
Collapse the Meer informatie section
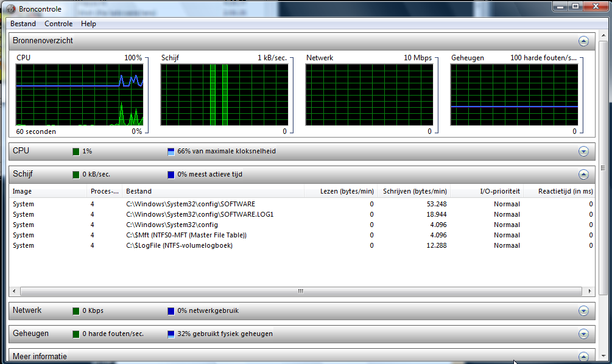point(583,356)
